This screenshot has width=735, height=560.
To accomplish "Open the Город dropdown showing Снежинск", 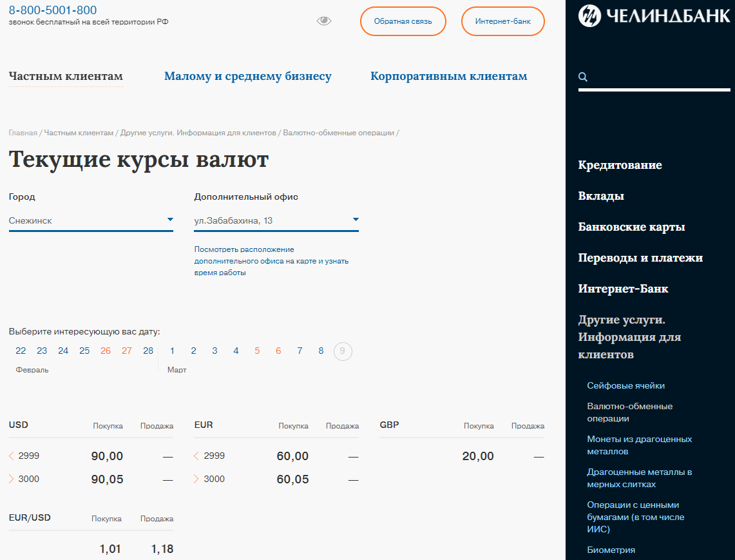I will pyautogui.click(x=91, y=220).
